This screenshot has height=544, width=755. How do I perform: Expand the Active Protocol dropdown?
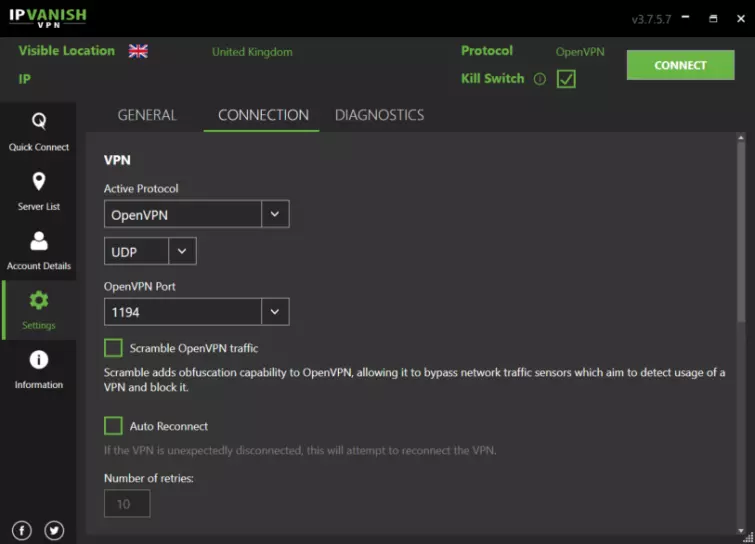(275, 214)
